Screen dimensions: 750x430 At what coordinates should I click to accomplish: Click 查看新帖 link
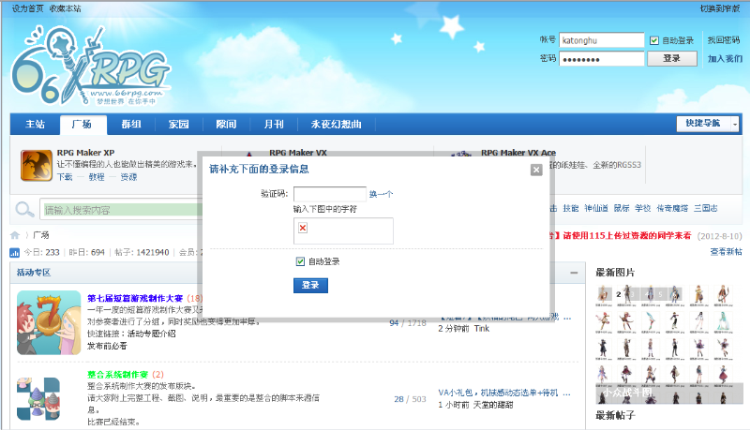click(726, 252)
